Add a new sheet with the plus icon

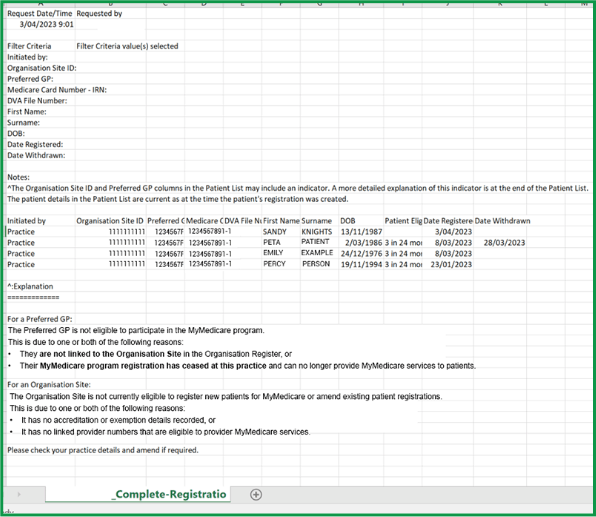point(256,495)
